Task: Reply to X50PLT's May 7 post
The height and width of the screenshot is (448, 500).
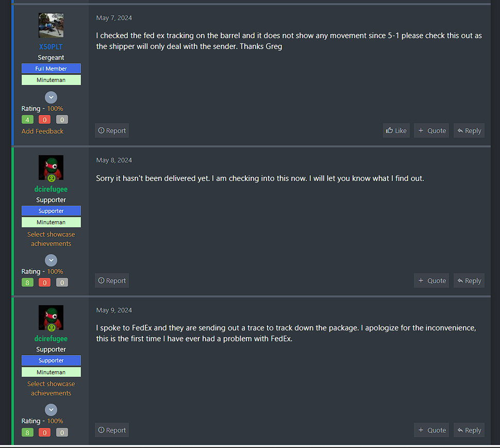Action: tap(469, 131)
